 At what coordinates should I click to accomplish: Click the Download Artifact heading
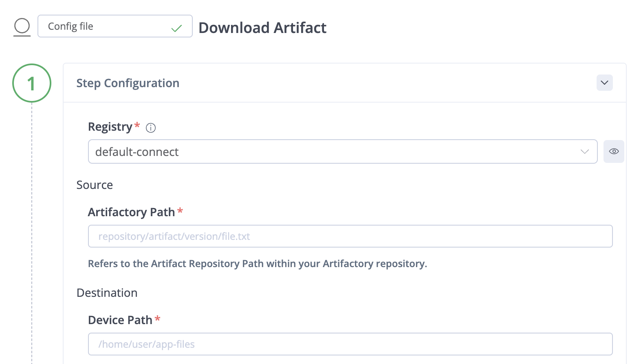click(262, 28)
